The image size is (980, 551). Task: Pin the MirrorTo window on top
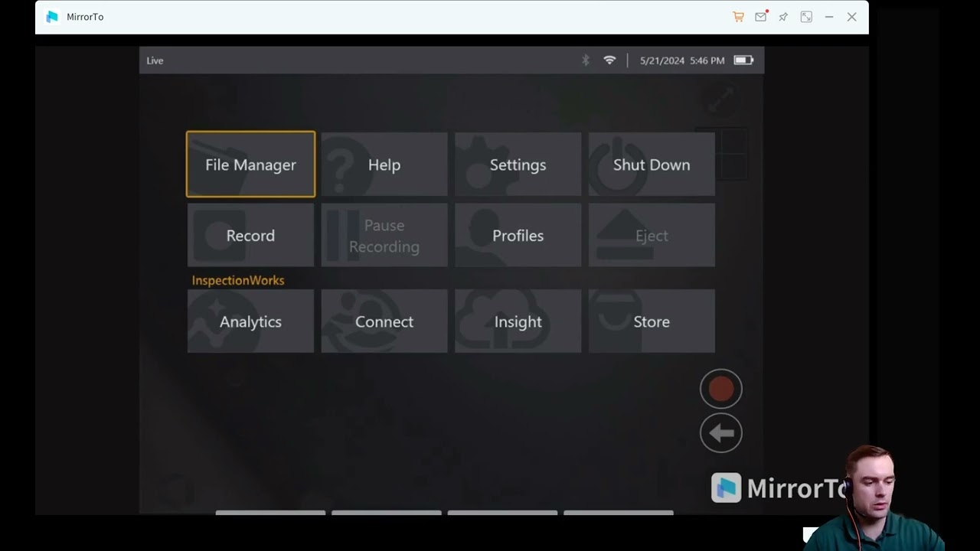[x=783, y=17]
